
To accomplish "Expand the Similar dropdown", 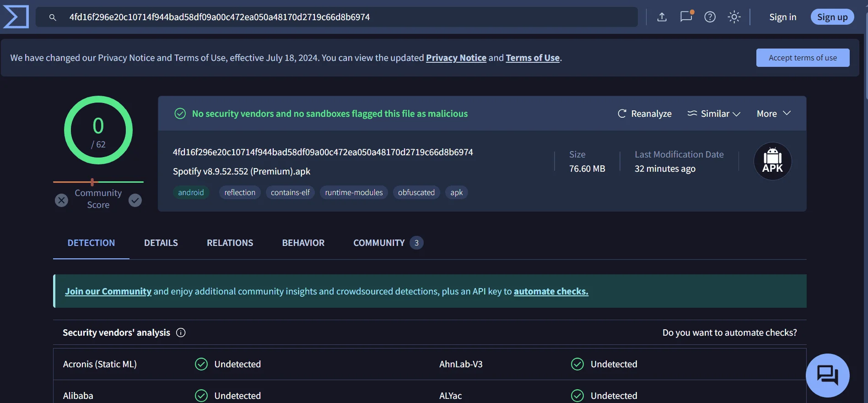I will tap(714, 114).
